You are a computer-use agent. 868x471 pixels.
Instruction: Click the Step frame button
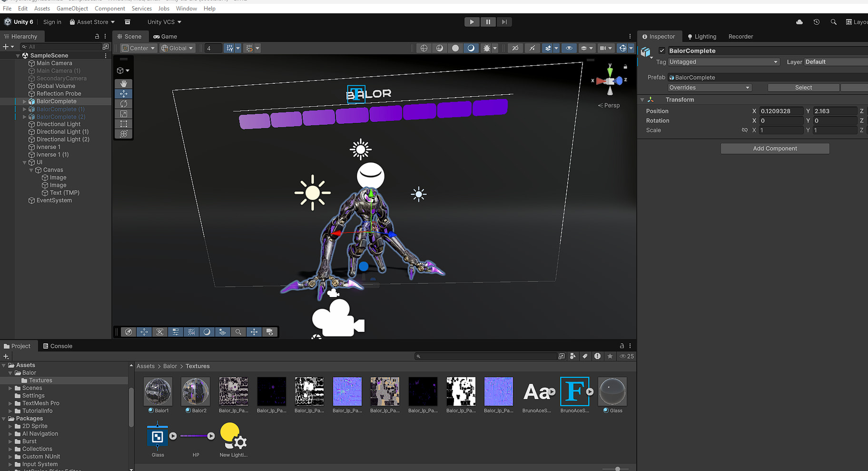pos(504,22)
